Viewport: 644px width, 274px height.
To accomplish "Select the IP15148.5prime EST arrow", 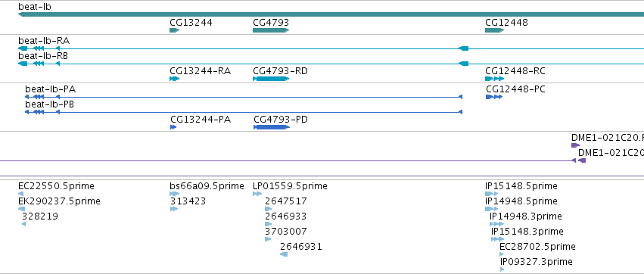I will [x=491, y=194].
